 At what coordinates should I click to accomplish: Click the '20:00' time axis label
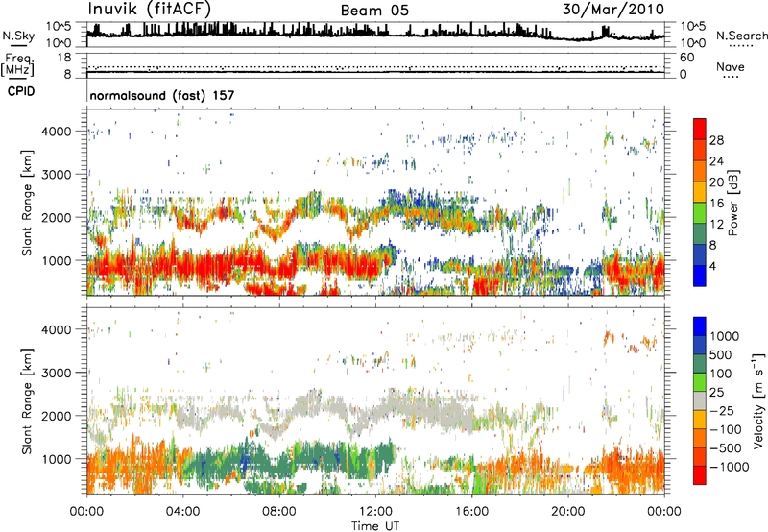568,512
